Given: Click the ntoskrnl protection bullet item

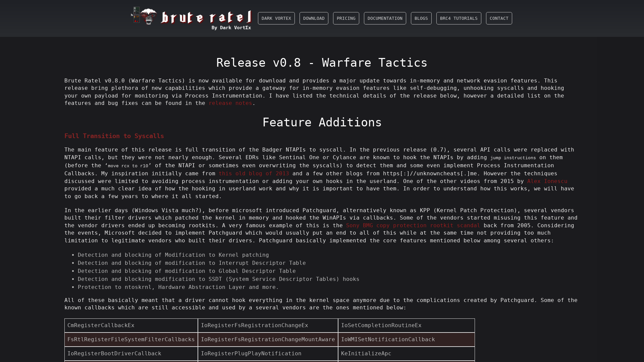Looking at the screenshot, I should point(178,287).
